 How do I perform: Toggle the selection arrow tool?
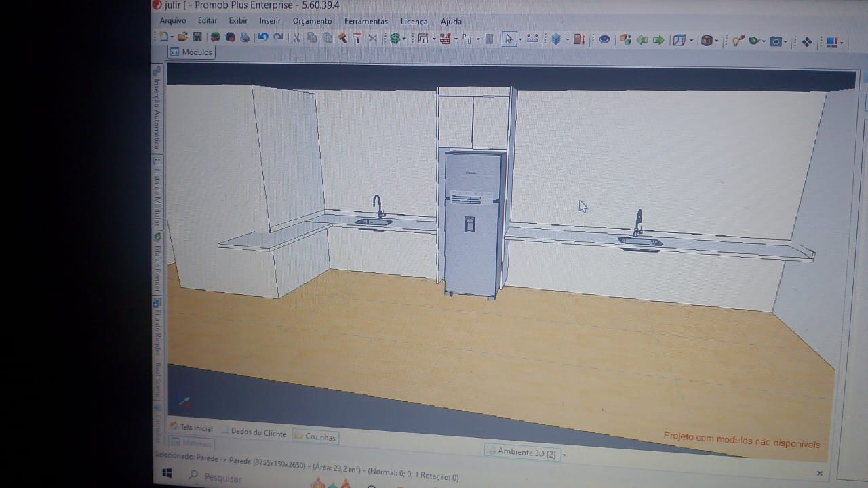click(x=509, y=39)
